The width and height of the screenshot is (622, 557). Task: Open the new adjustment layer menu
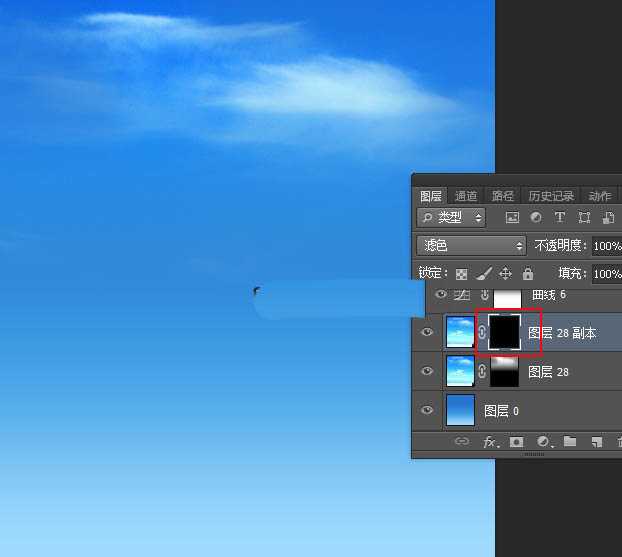[x=544, y=441]
